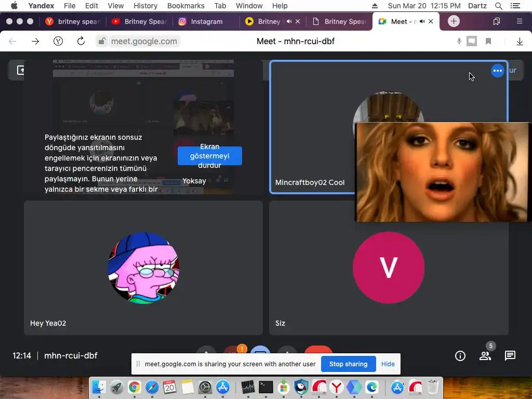Open the Tab menu

tap(220, 6)
